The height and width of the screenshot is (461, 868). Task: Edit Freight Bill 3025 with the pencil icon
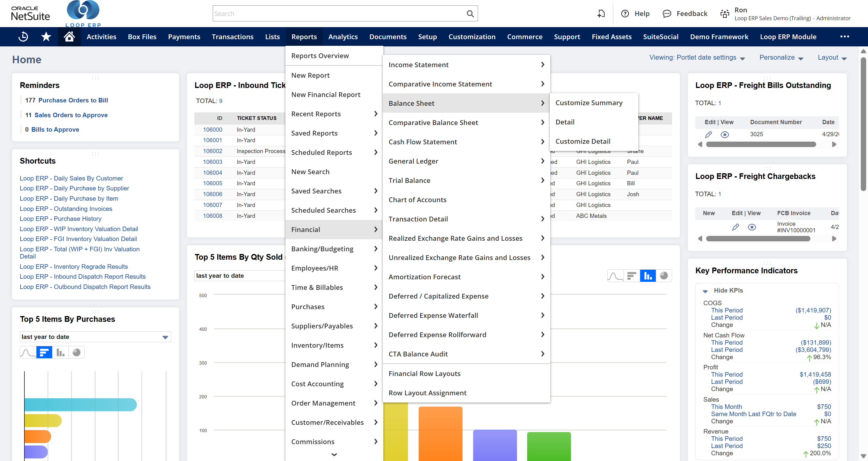point(708,134)
